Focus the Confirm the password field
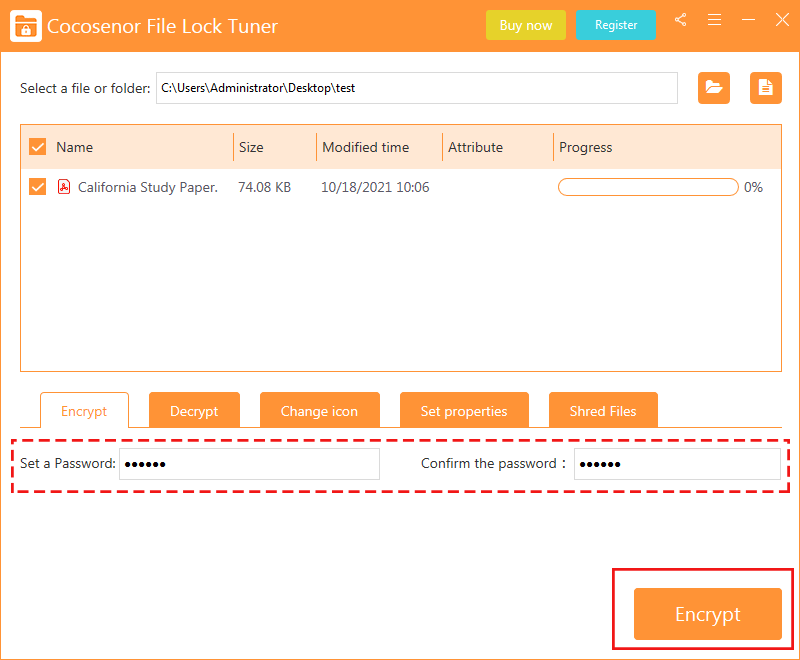This screenshot has width=800, height=660. [x=677, y=464]
